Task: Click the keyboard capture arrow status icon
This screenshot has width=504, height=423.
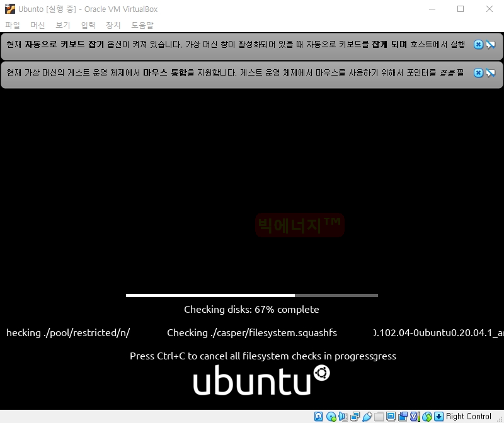Action: click(x=438, y=417)
